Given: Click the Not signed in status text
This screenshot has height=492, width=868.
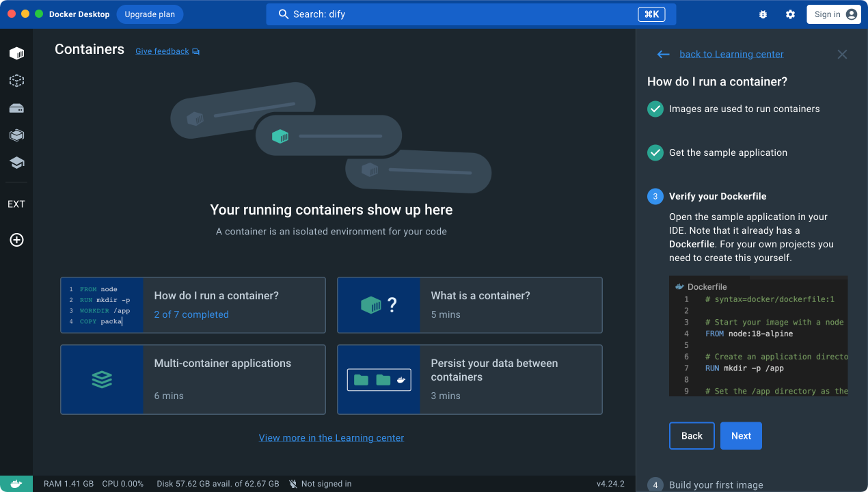Looking at the screenshot, I should (327, 484).
